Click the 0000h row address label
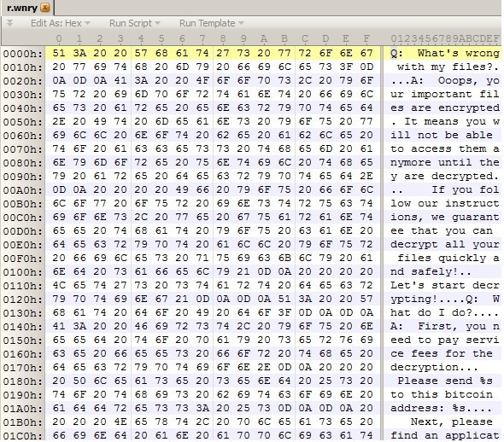The width and height of the screenshot is (504, 442). [x=22, y=53]
